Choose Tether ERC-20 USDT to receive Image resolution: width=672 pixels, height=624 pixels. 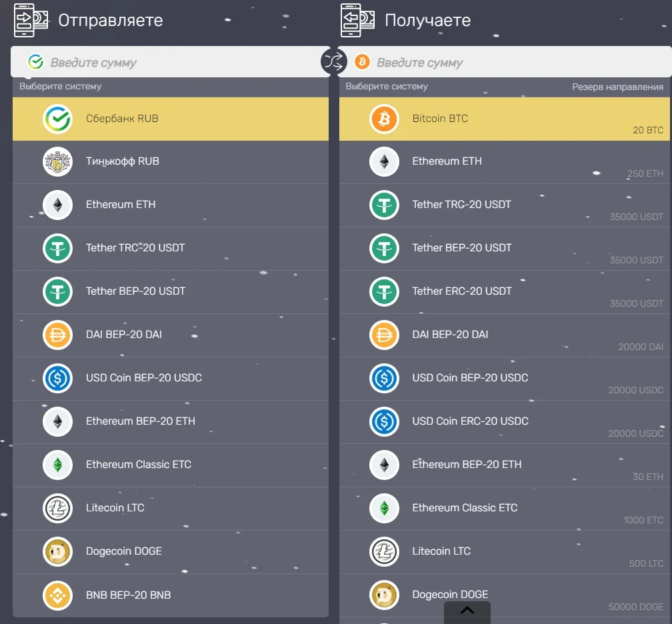tap(505, 292)
